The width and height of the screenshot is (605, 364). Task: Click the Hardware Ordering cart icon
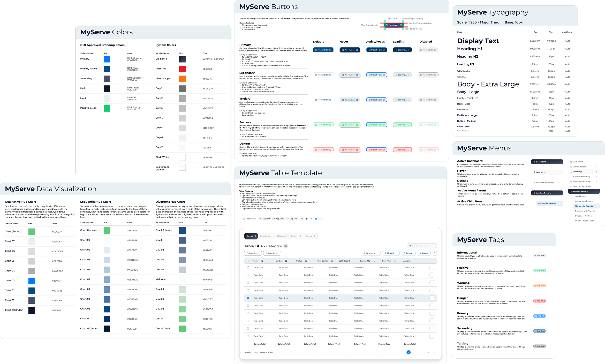pos(571,177)
